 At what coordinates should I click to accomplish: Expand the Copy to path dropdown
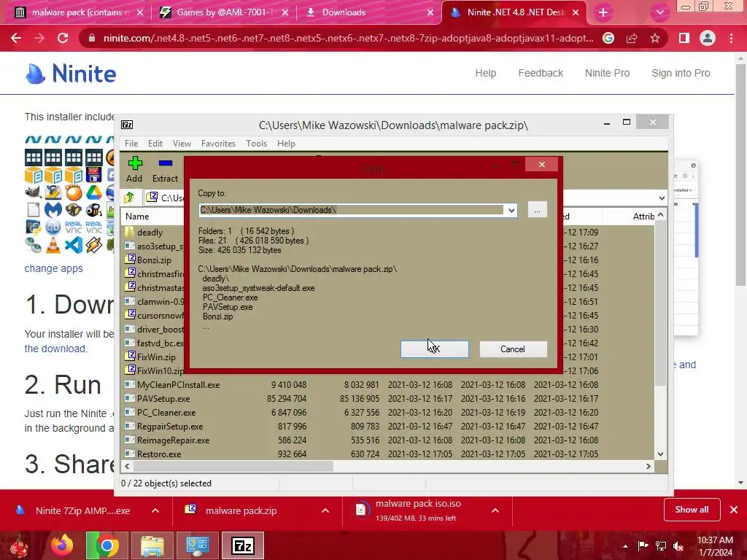click(x=511, y=210)
